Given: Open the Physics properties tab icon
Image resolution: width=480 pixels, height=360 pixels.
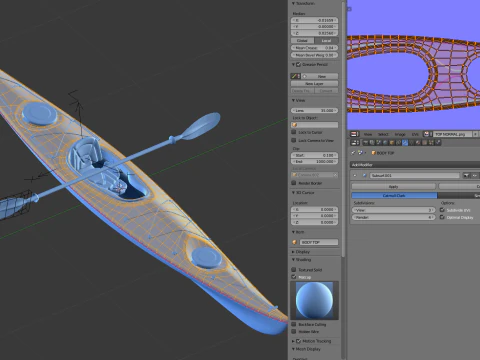Looking at the screenshot, I should tap(438, 143).
